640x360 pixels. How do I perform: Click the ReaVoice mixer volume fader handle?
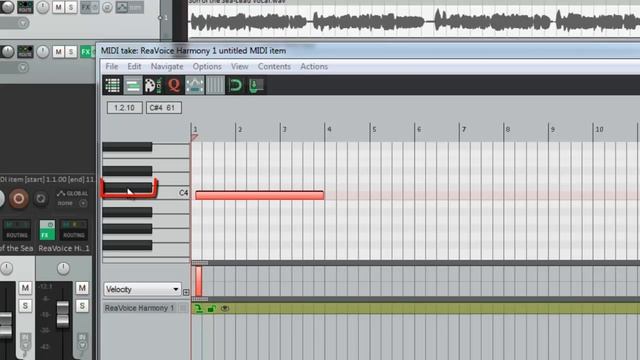click(x=62, y=314)
